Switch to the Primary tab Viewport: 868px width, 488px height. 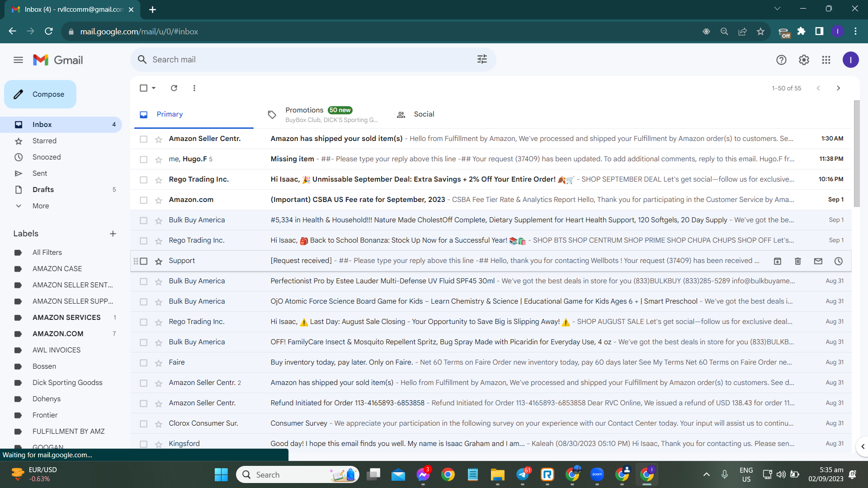[x=194, y=114]
